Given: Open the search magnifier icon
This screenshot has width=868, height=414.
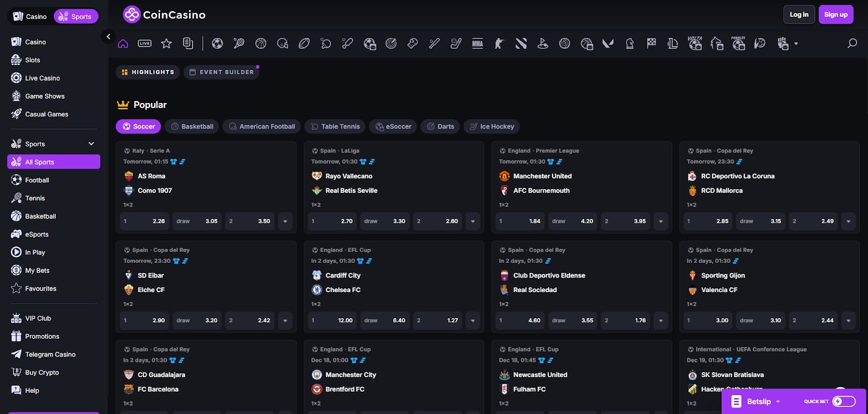Looking at the screenshot, I should 852,43.
